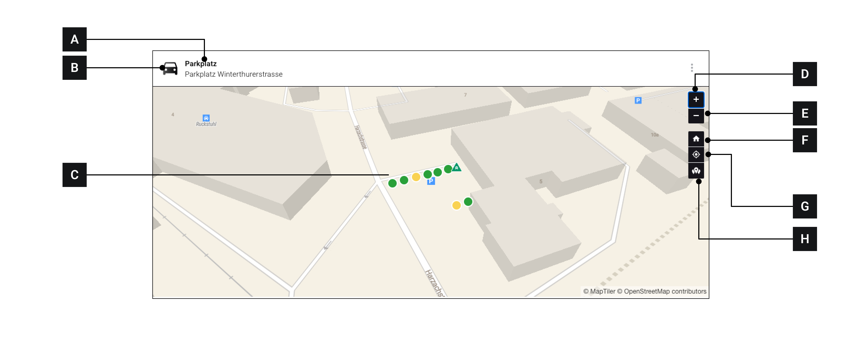Click the Ruckstuhl car service icon

(206, 118)
